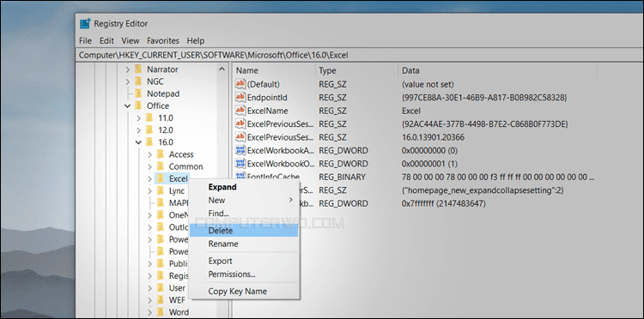Choose Expand in the context menu
This screenshot has width=644, height=319.
click(244, 187)
